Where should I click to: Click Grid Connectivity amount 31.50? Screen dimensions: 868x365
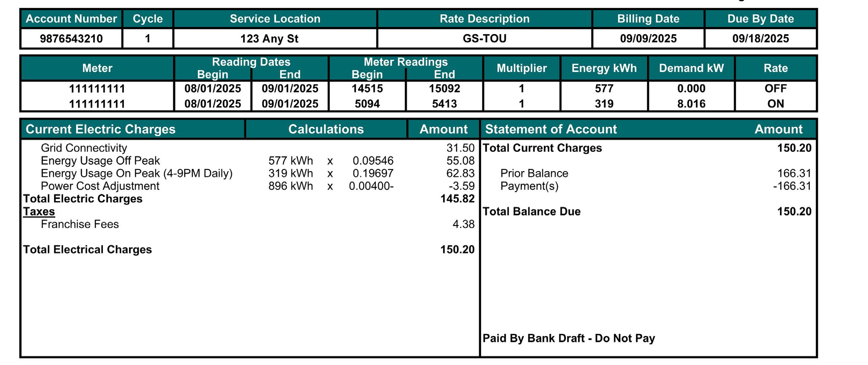pos(461,148)
